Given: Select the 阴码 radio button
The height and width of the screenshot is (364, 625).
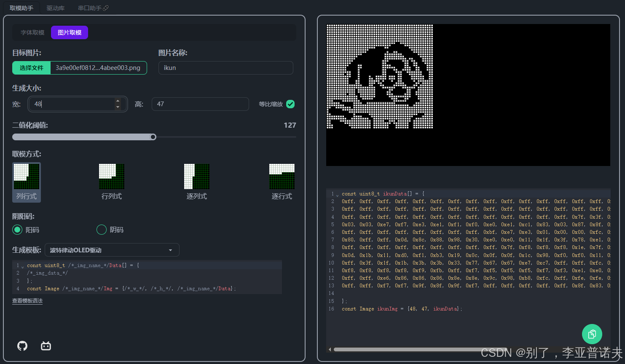Looking at the screenshot, I should pyautogui.click(x=102, y=230).
